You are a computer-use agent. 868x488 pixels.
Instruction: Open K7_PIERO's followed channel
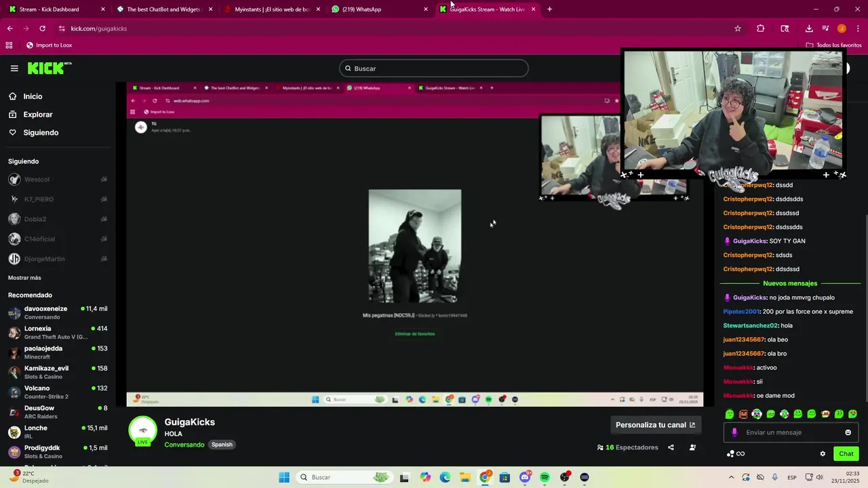point(58,199)
